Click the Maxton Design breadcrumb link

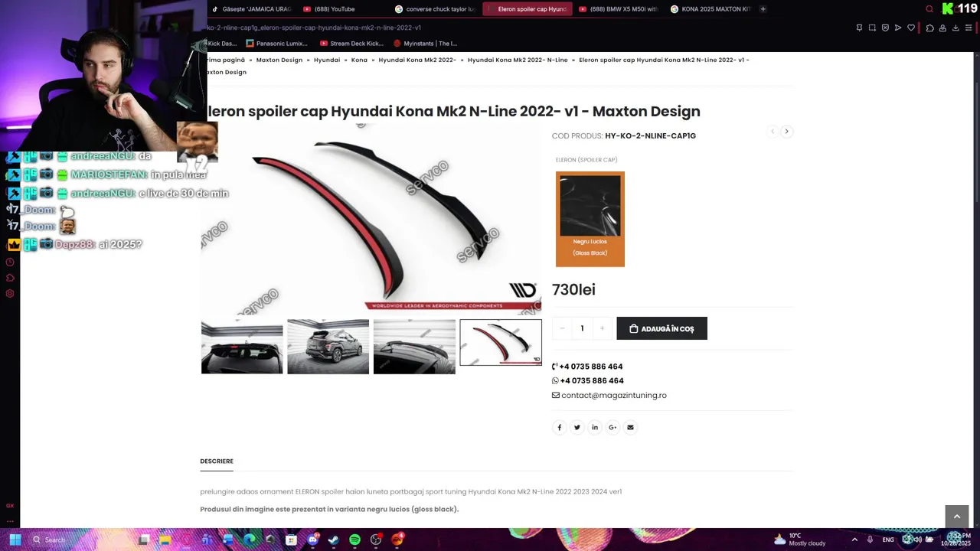(279, 60)
